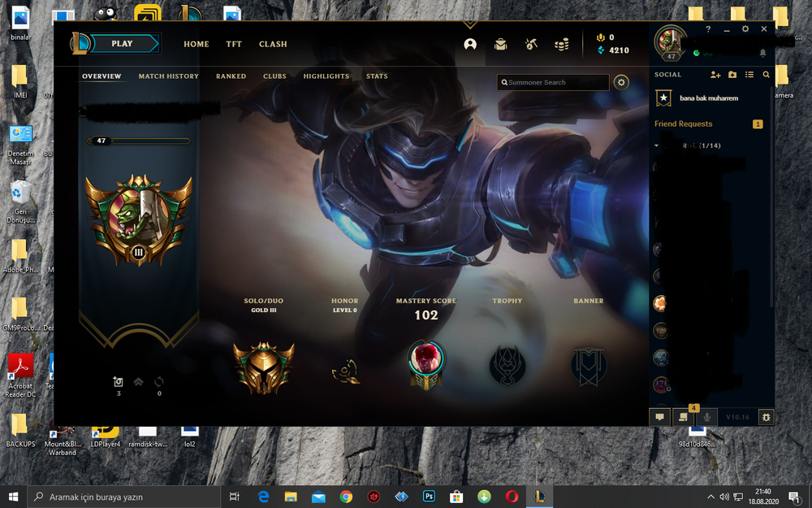Open the Store coins icon
This screenshot has height=508, width=812.
pyautogui.click(x=561, y=45)
